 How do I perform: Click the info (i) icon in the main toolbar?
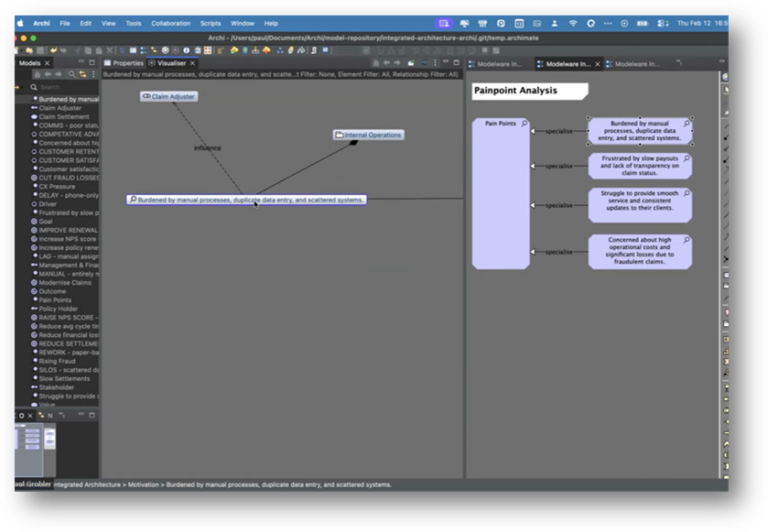[x=186, y=50]
